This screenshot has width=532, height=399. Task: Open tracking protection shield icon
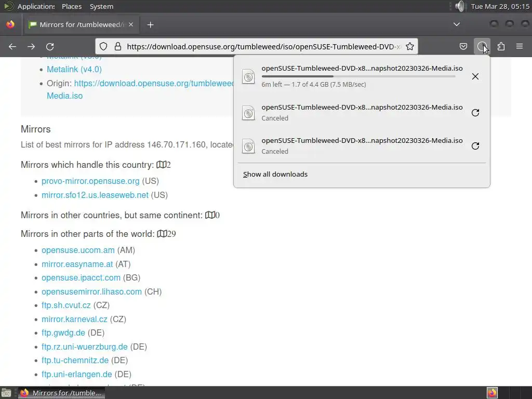103,46
